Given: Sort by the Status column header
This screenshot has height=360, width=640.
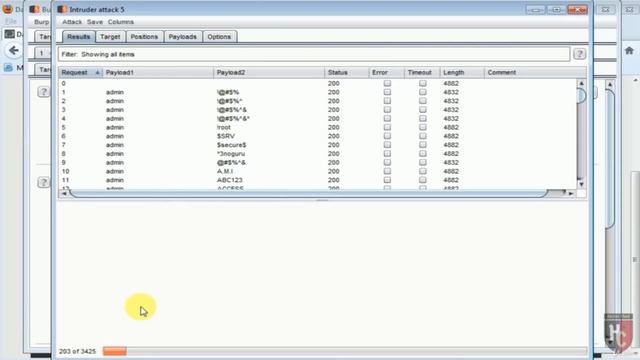Looking at the screenshot, I should click(x=347, y=73).
